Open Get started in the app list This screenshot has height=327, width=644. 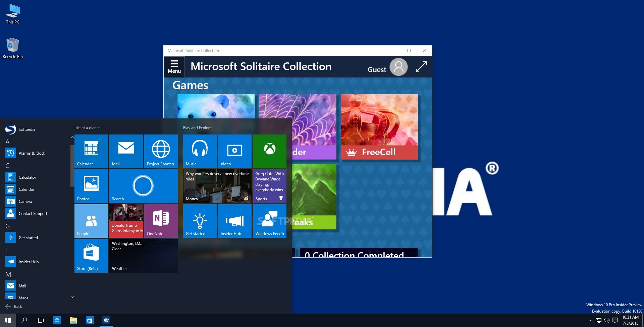pyautogui.click(x=37, y=238)
